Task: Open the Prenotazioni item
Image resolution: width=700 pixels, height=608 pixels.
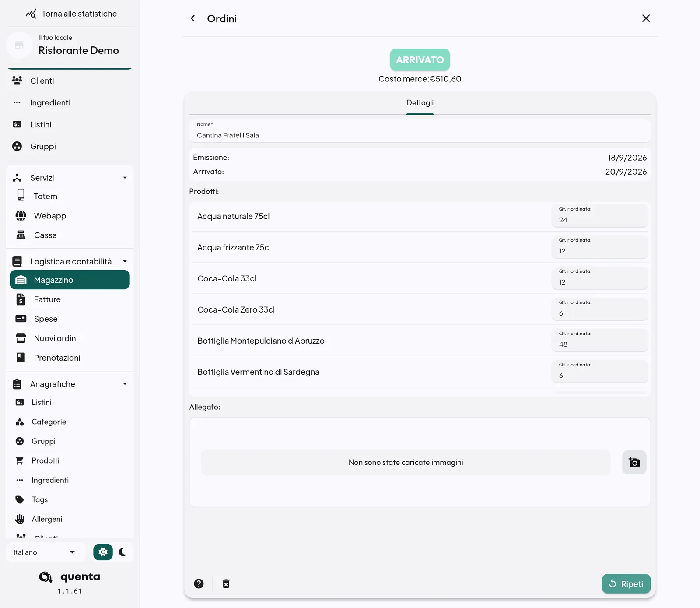Action: (70, 358)
